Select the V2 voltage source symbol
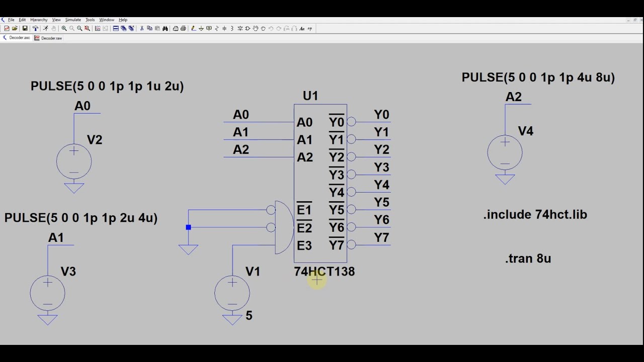This screenshot has width=644, height=362. (74, 162)
